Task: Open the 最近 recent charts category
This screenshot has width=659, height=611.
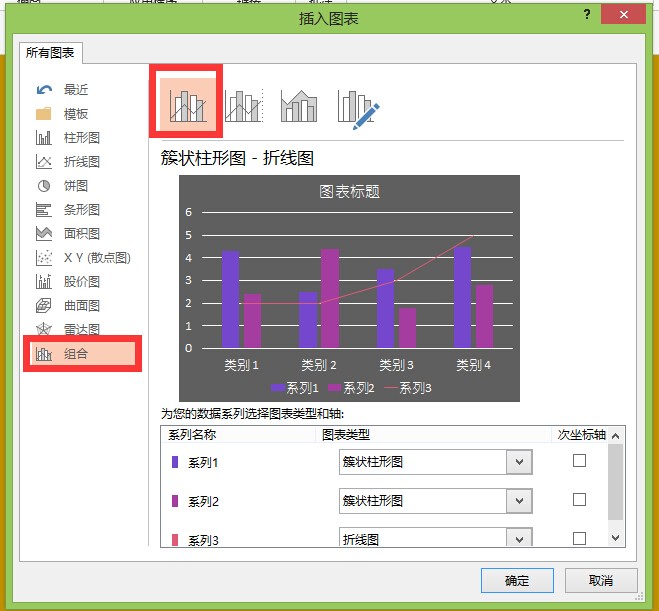Action: 76,90
